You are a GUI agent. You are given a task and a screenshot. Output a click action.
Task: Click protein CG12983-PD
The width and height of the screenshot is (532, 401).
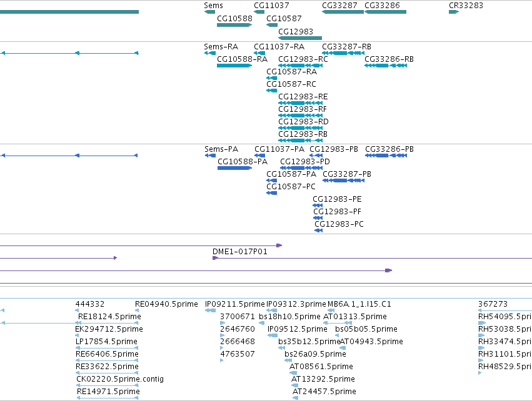tap(301, 168)
